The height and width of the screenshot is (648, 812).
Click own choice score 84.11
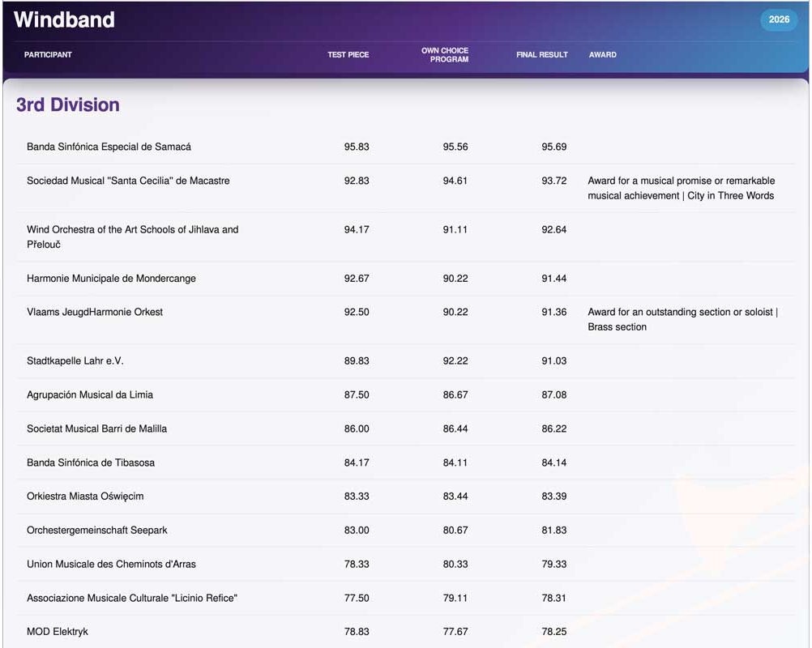coord(455,463)
